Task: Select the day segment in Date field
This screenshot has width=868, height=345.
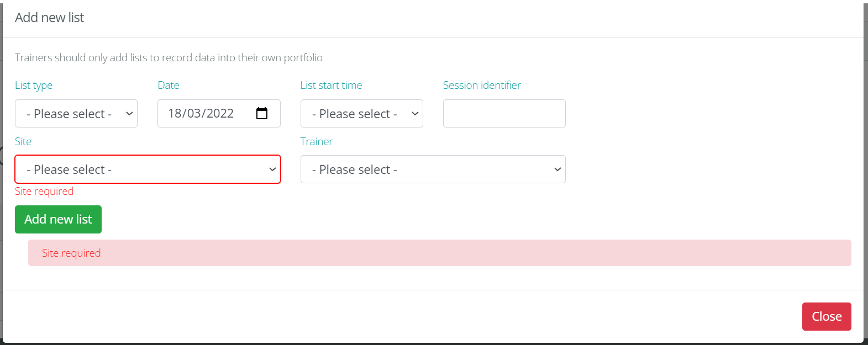Action: point(175,114)
